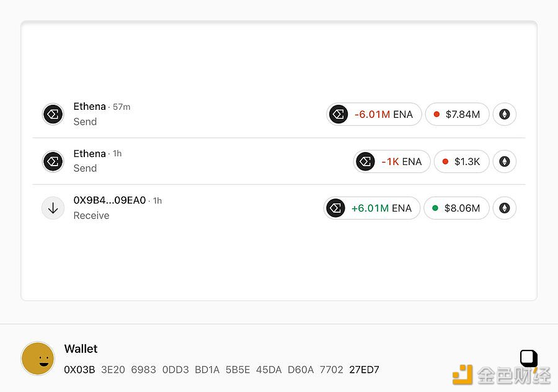Open the Ethena 1h transaction title
The width and height of the screenshot is (558, 392).
point(89,154)
